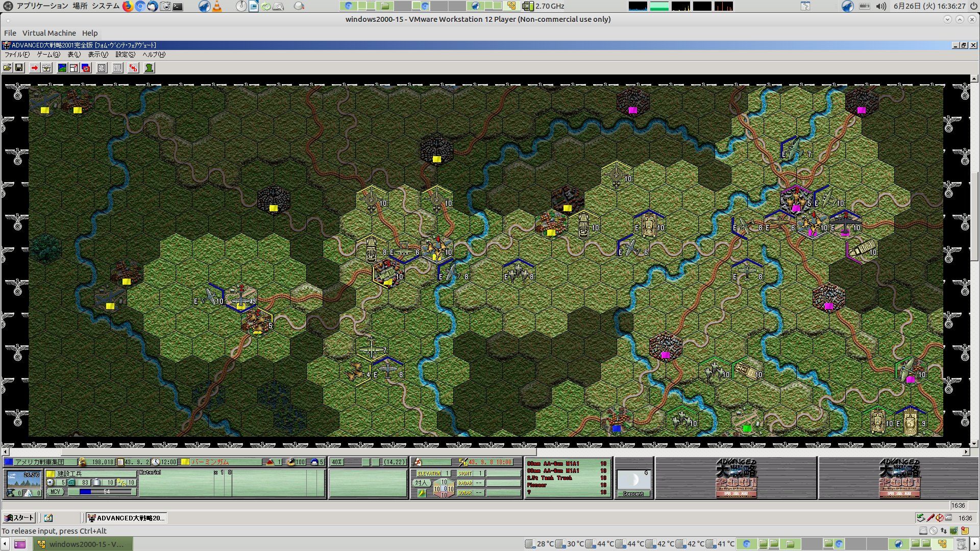Click the crate box toolbar icon
This screenshot has height=551, width=980.
(x=46, y=68)
